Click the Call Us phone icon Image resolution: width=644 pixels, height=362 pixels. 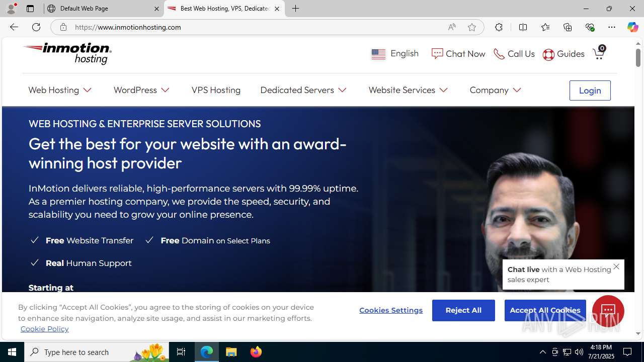(x=499, y=54)
